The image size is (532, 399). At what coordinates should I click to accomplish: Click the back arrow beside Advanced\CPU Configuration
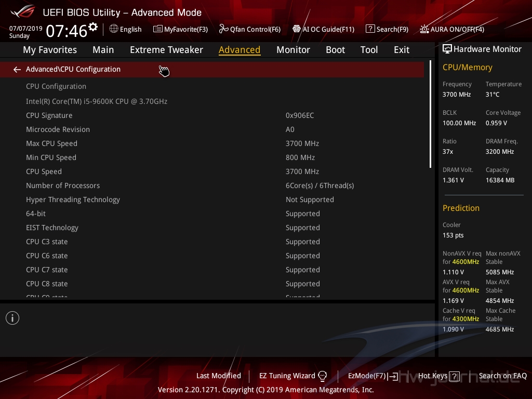click(x=17, y=70)
